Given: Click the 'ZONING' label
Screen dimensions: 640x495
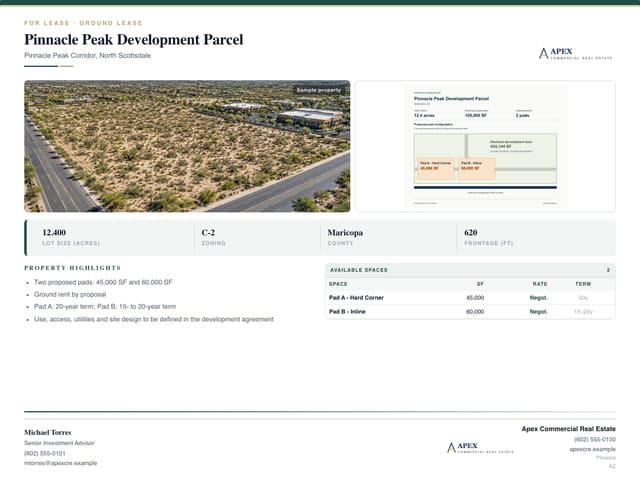Looking at the screenshot, I should [x=213, y=243].
